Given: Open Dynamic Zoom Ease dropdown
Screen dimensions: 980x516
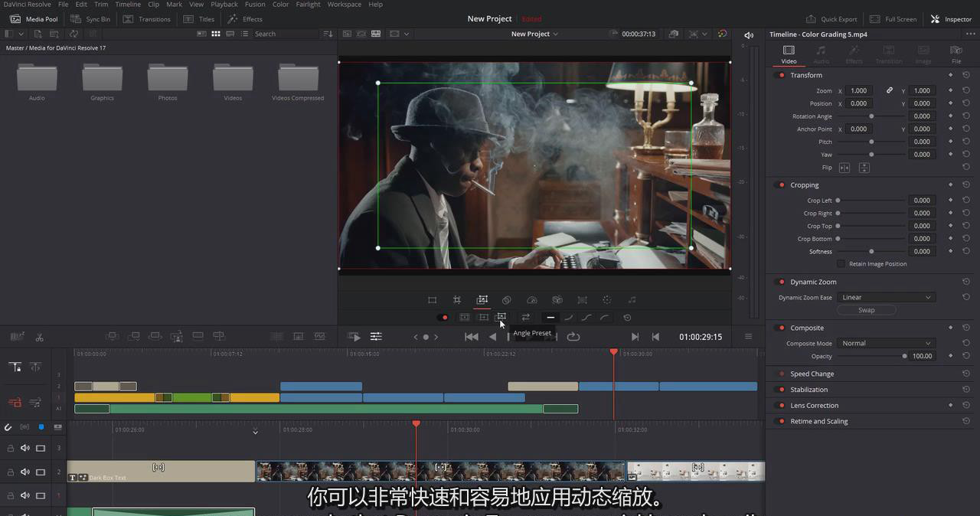Looking at the screenshot, I should click(x=886, y=298).
